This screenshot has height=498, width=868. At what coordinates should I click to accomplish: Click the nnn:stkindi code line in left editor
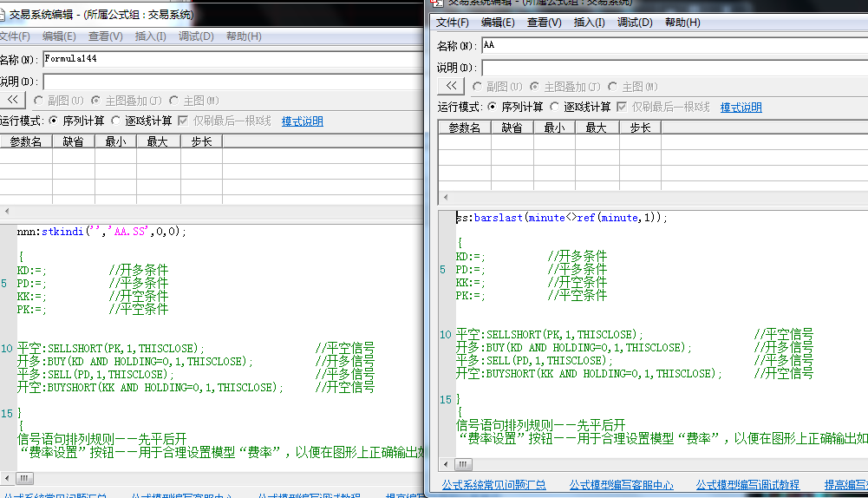click(x=101, y=232)
